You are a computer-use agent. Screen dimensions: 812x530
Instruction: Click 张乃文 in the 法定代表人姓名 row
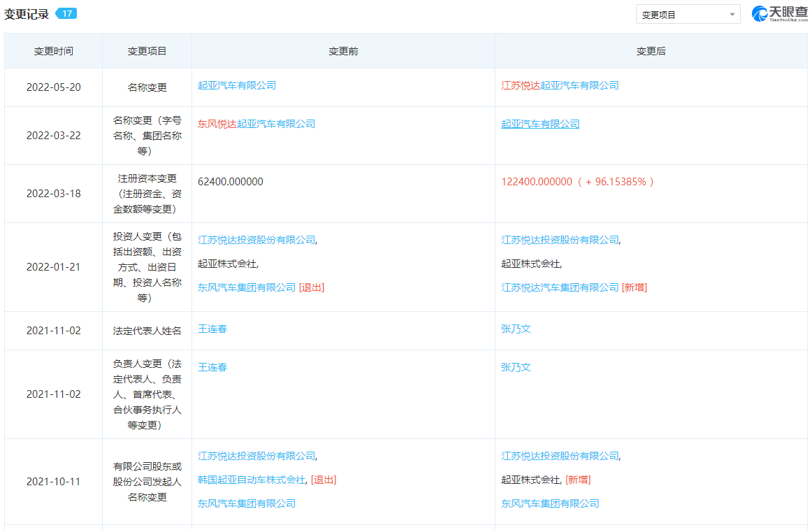(x=516, y=329)
